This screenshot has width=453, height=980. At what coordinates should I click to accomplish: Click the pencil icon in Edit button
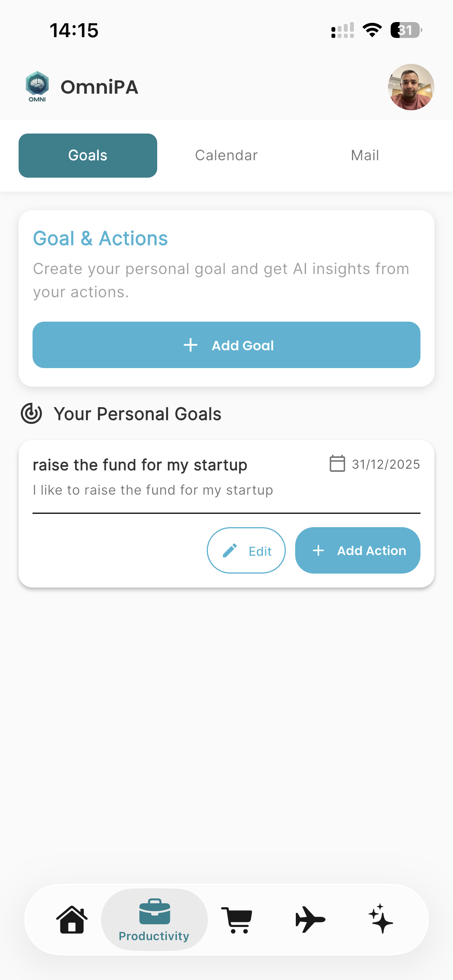[x=230, y=550]
